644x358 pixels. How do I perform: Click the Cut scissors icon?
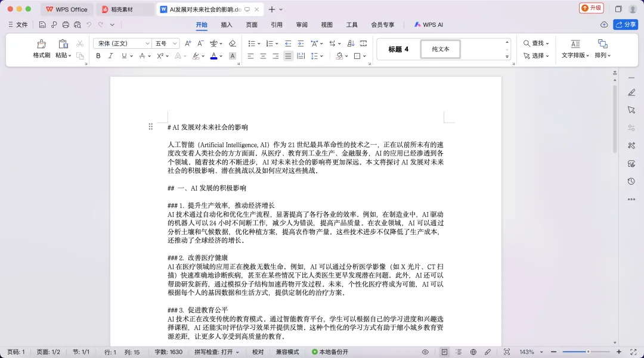click(80, 43)
